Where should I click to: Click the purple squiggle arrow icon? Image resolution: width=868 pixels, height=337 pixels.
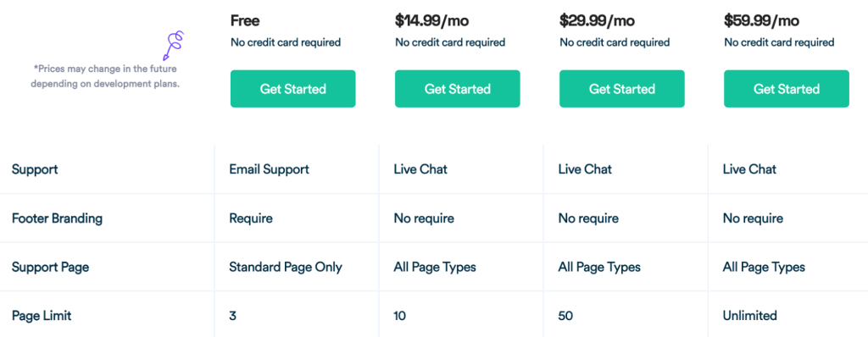(x=174, y=46)
